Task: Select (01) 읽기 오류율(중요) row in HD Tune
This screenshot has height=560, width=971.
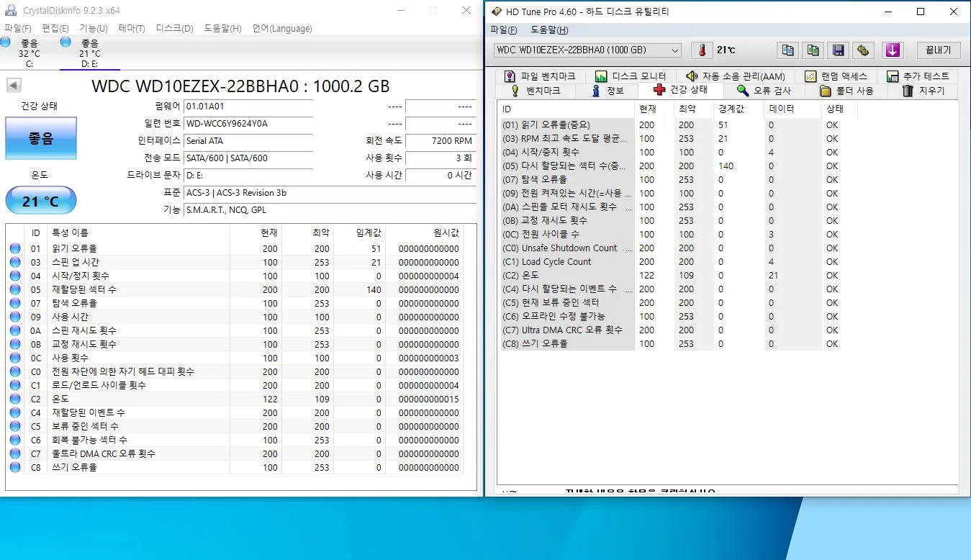Action: click(x=677, y=125)
